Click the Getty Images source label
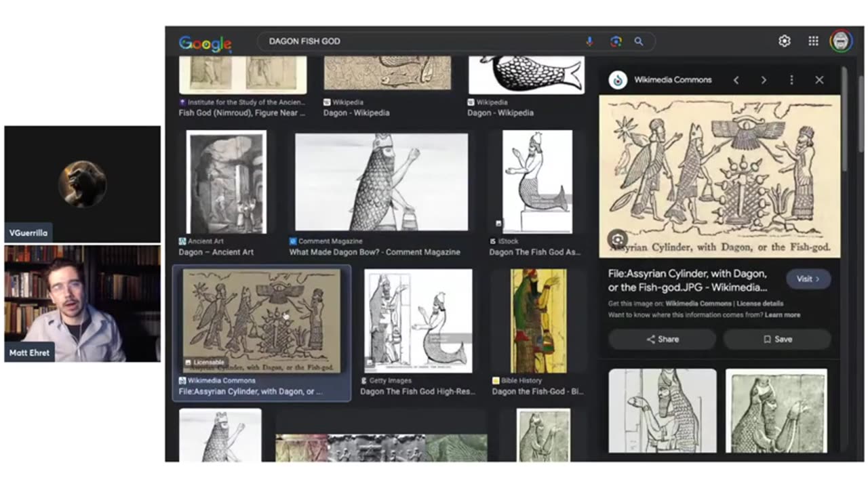The width and height of the screenshot is (868, 488). [x=391, y=381]
